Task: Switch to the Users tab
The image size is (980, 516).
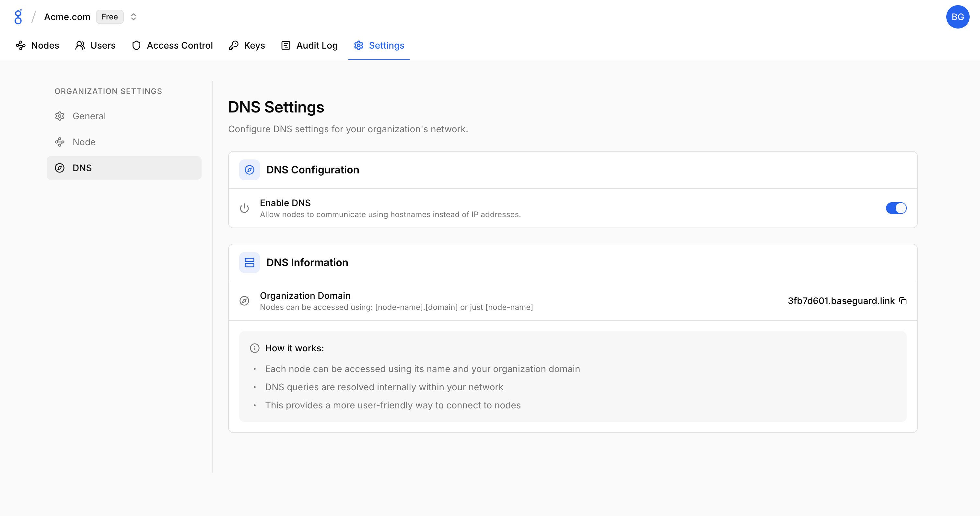Action: pos(96,46)
